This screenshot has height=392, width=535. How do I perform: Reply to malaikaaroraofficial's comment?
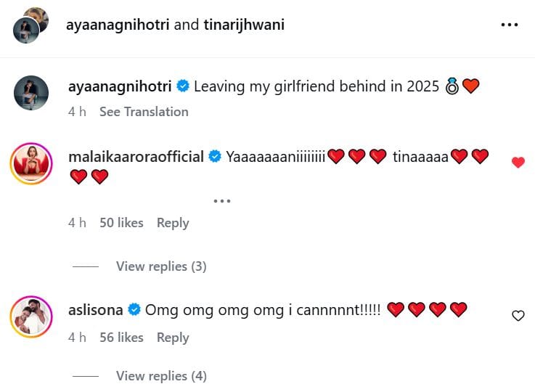[173, 223]
